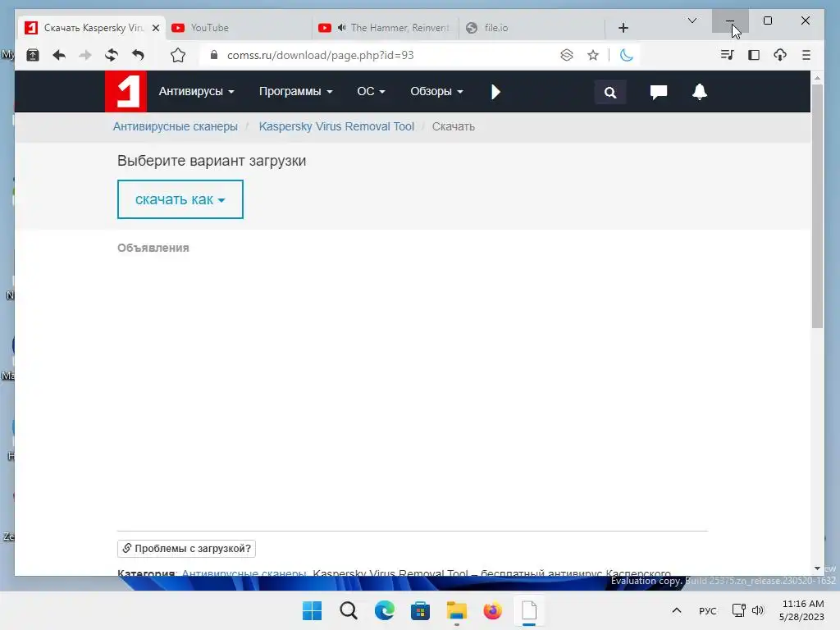Click the forward arrow in browser toolbar
The width and height of the screenshot is (840, 630).
pos(85,55)
